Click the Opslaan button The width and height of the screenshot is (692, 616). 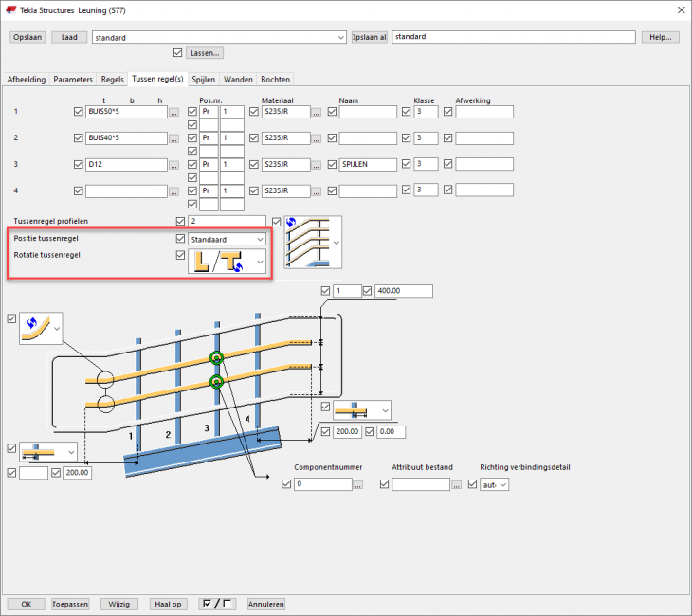tap(27, 37)
